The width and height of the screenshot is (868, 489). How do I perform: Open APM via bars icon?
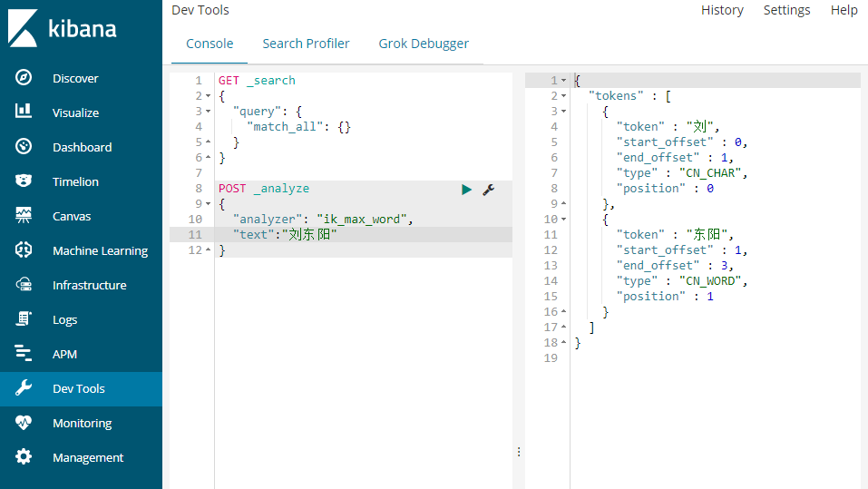24,353
